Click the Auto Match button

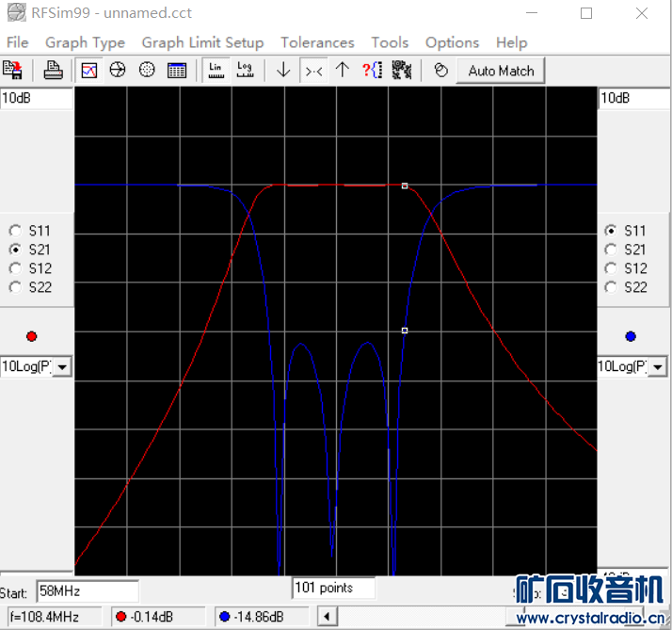pyautogui.click(x=501, y=71)
